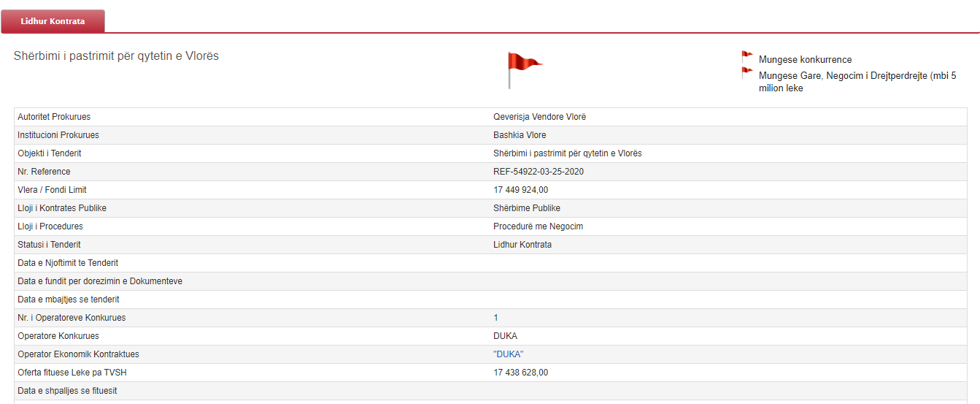Select the page title Shërbimi i pastrimit për qytetin e Vlorës

[116, 56]
